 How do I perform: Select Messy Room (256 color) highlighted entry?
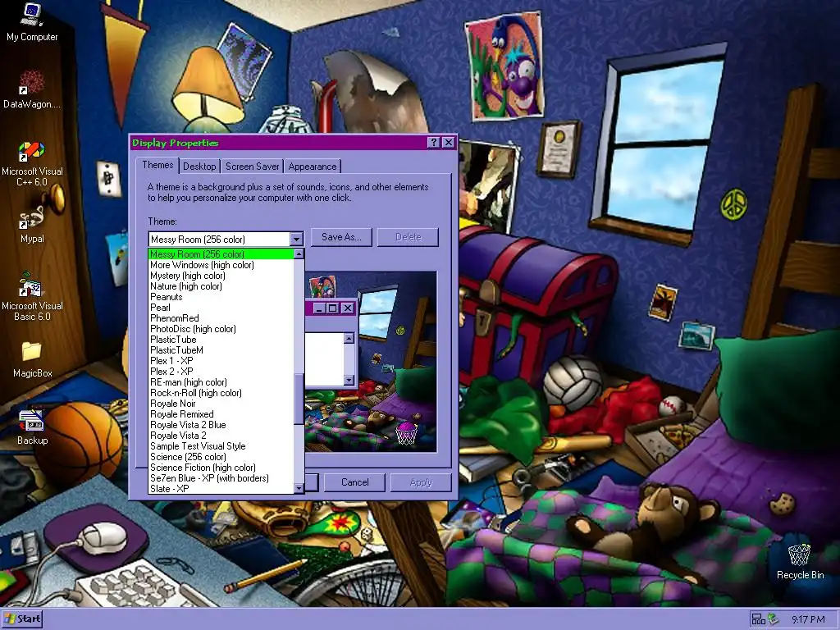point(221,254)
